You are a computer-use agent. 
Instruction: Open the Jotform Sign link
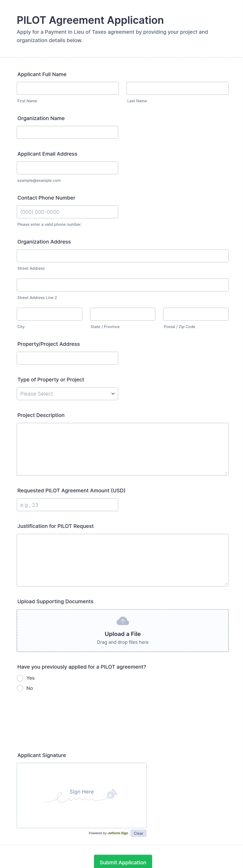[x=118, y=833]
